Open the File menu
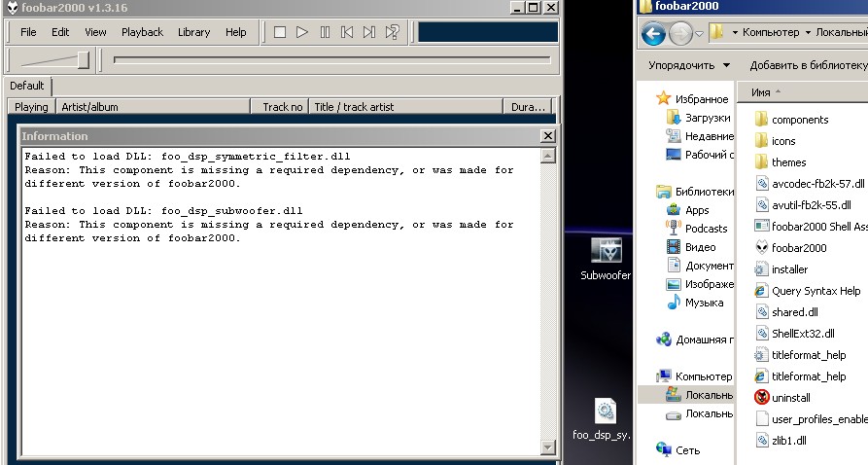Viewport: 868px width, 465px height. point(28,32)
